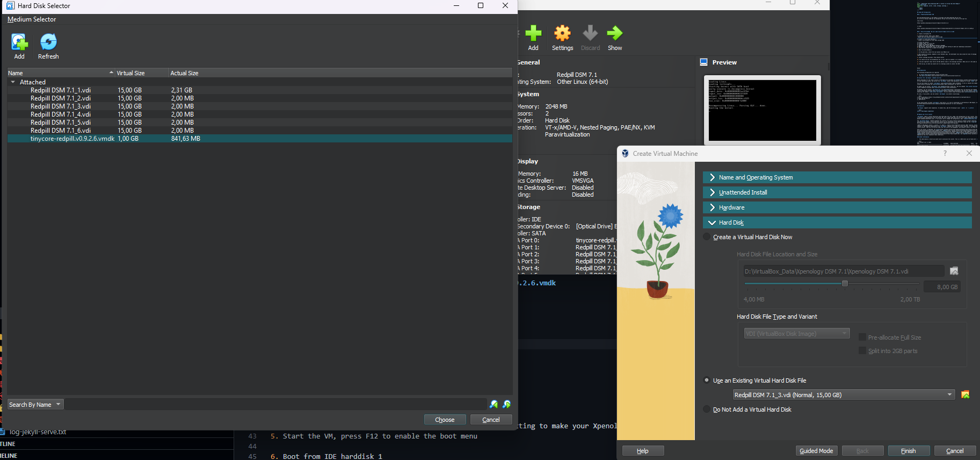The height and width of the screenshot is (460, 980).
Task: Select Redpill DSM 7.1_1.vdi row
Action: [260, 90]
